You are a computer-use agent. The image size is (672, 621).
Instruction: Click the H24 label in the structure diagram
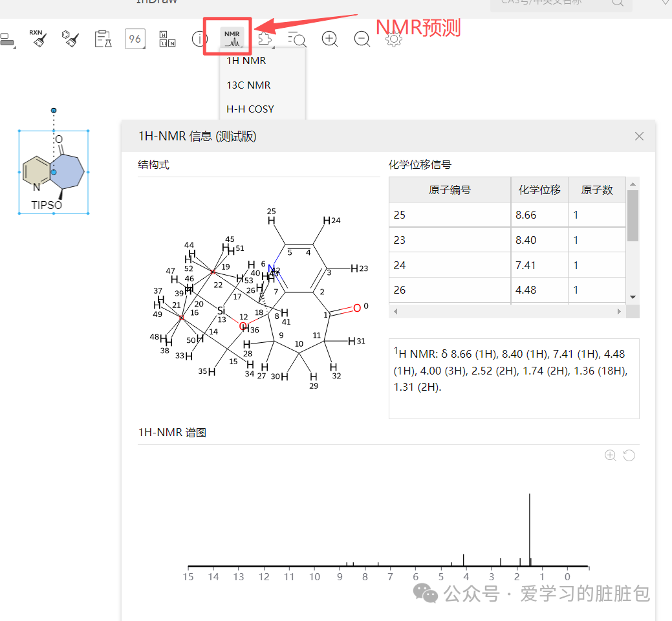[331, 221]
